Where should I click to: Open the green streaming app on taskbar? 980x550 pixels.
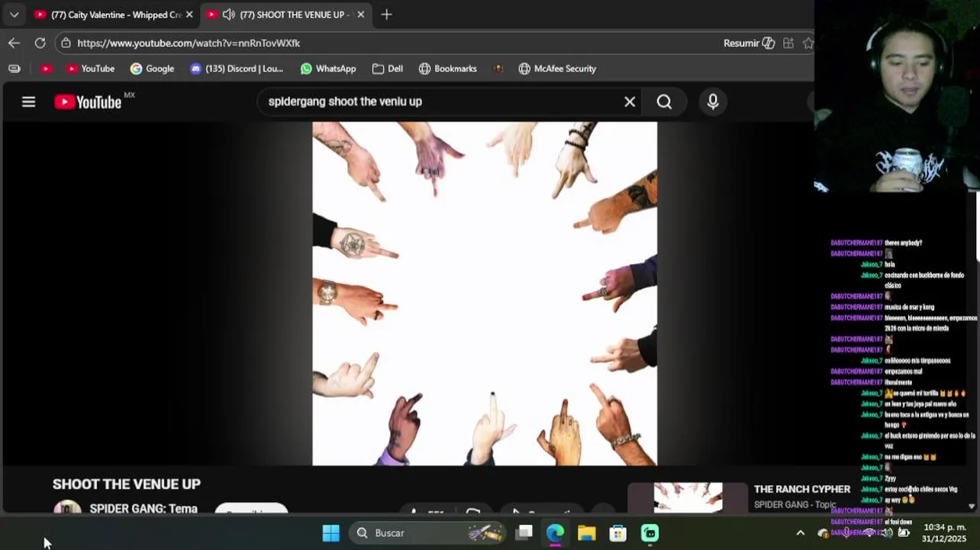650,533
